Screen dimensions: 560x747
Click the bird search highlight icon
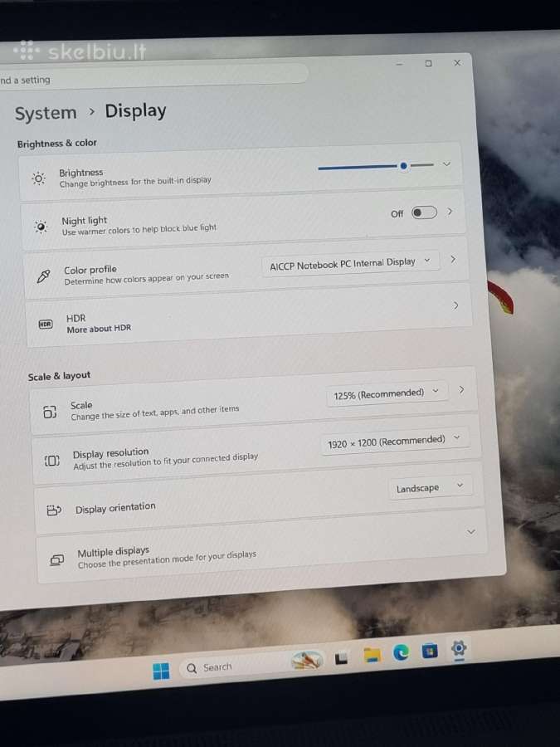(x=307, y=660)
